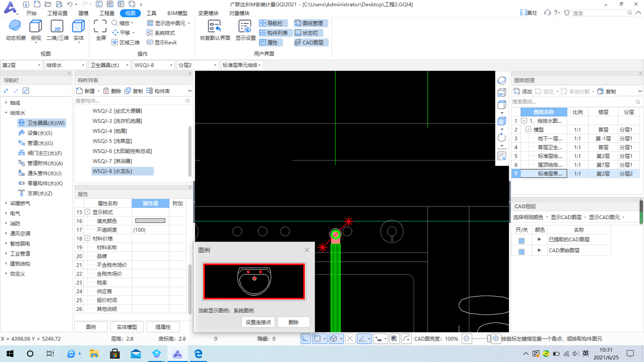Open the 工程量 ribbon tab
Image resolution: width=644 pixels, height=362 pixels.
pos(107,13)
